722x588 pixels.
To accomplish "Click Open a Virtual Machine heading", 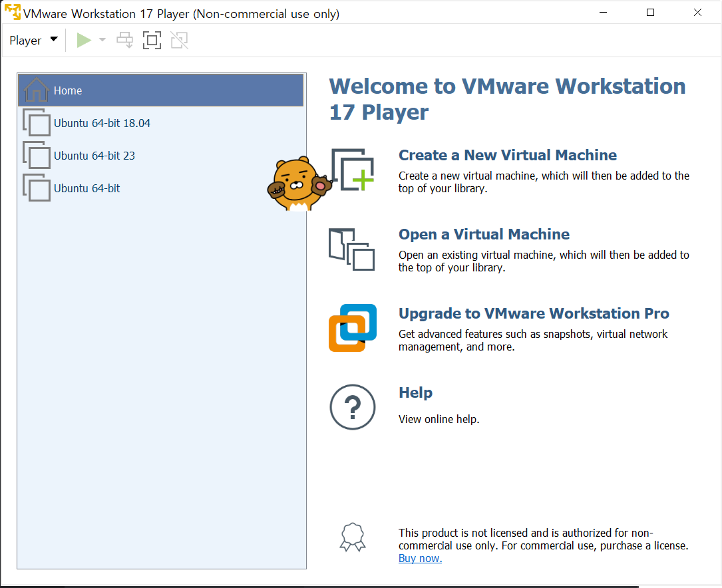I will tap(484, 234).
